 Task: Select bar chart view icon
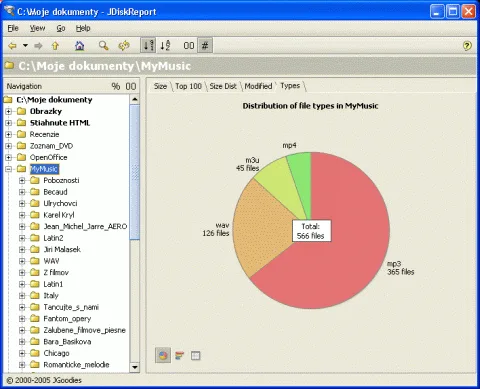click(179, 356)
